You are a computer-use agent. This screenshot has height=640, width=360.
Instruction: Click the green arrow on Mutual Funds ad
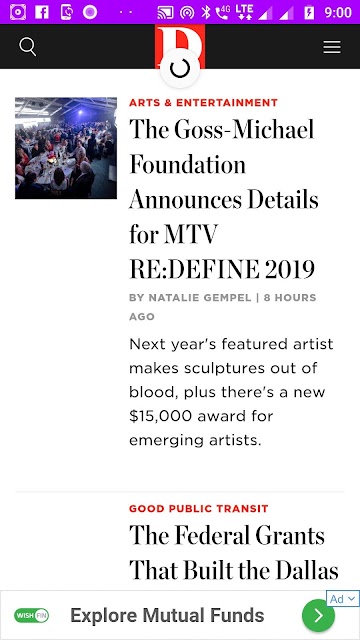coord(318,615)
